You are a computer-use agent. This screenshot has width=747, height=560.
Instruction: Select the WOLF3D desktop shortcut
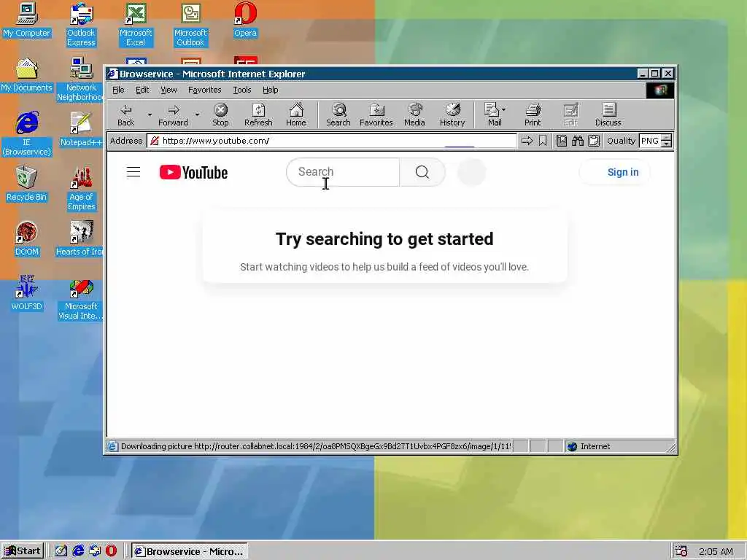pos(27,293)
